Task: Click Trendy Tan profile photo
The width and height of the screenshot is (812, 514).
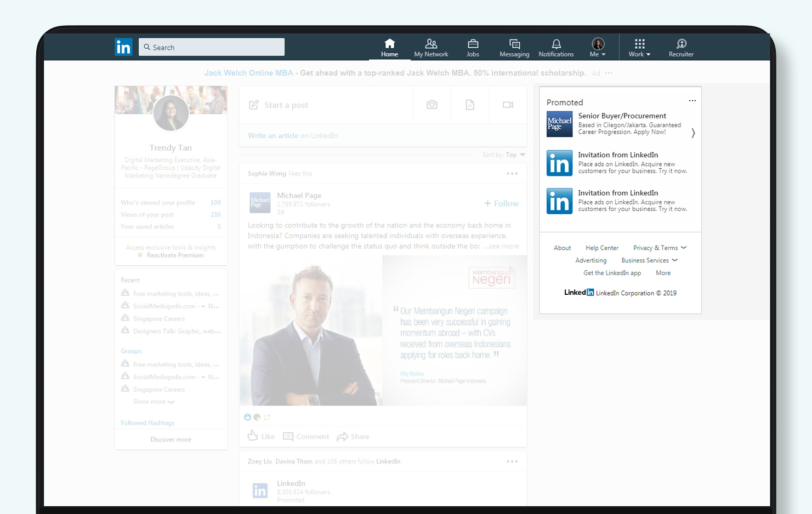Action: 171,113
